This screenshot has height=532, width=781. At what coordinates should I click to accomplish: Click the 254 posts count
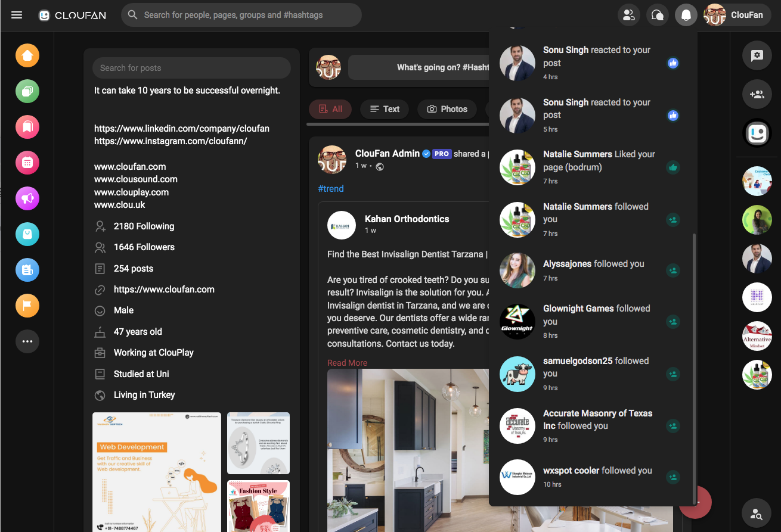tap(134, 269)
